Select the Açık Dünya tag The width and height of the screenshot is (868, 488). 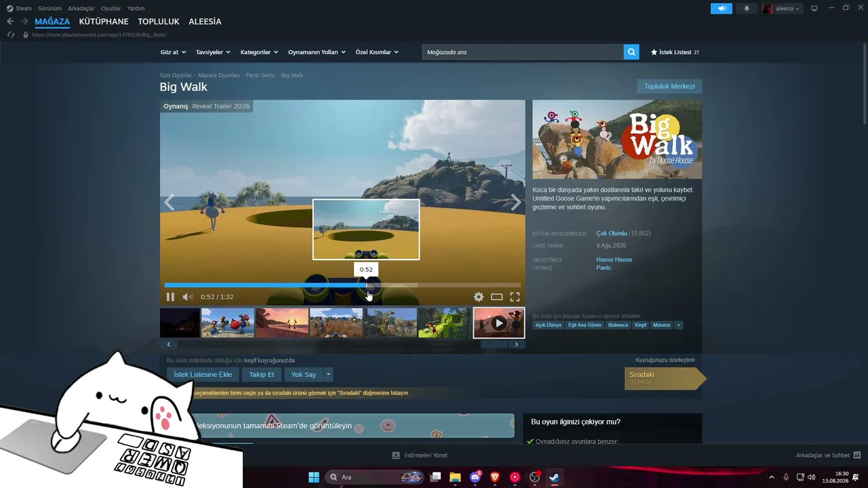(x=549, y=325)
